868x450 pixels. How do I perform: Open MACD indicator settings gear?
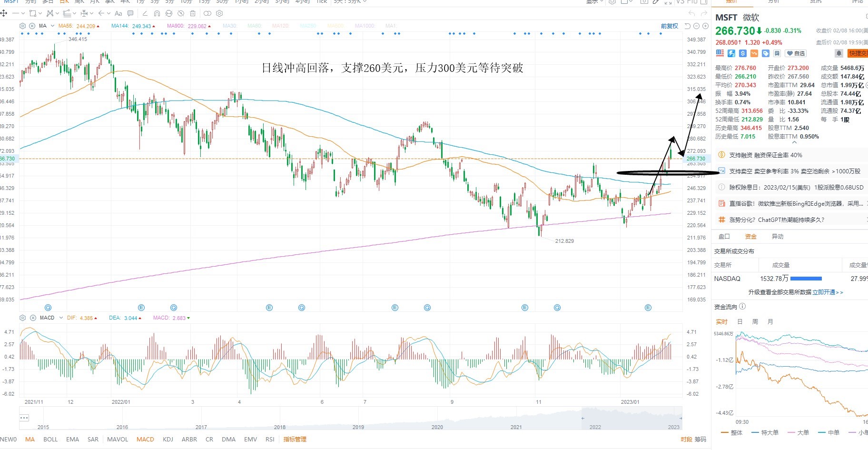tap(22, 318)
